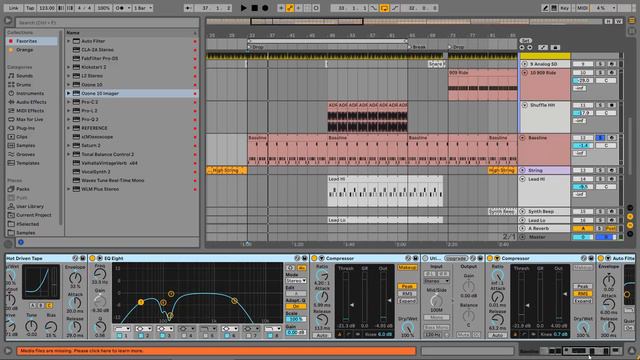The height and width of the screenshot is (360, 640).
Task: Disable EQ Eight filter band 6
Action: 227,336
